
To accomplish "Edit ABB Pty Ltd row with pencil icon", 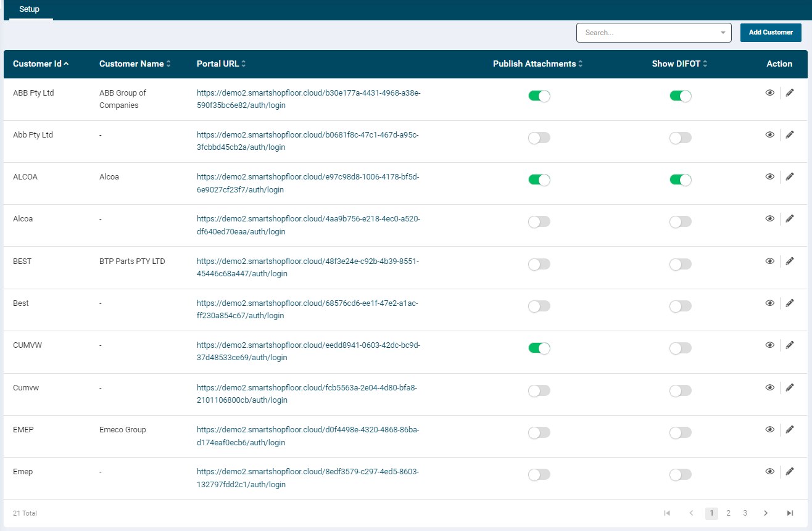I will point(790,93).
